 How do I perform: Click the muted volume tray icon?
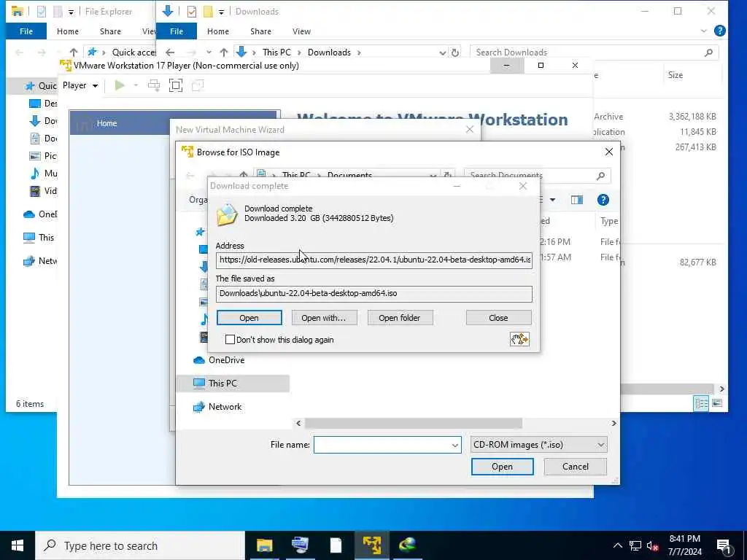(x=653, y=545)
